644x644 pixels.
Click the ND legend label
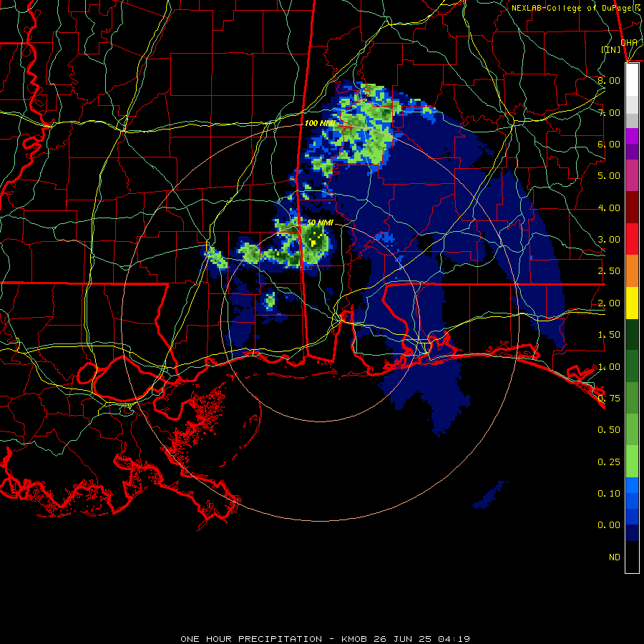click(615, 557)
